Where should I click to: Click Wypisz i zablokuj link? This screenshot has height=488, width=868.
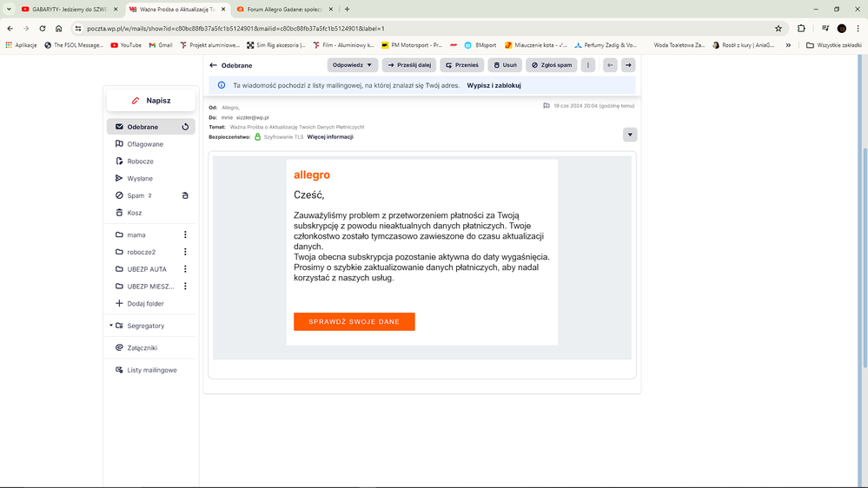pos(494,85)
